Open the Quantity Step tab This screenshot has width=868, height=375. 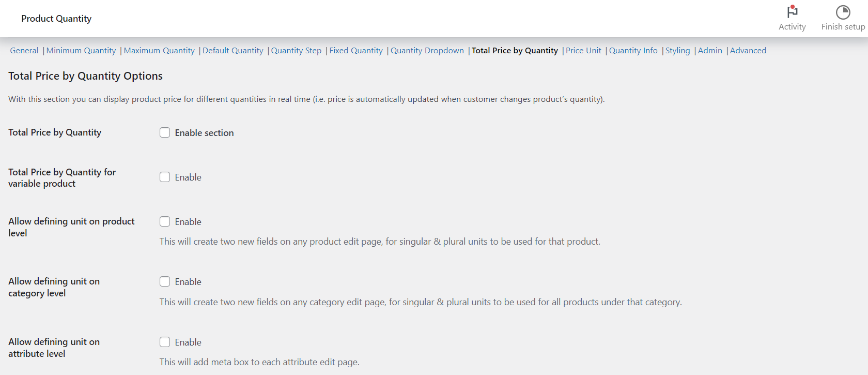click(x=296, y=51)
